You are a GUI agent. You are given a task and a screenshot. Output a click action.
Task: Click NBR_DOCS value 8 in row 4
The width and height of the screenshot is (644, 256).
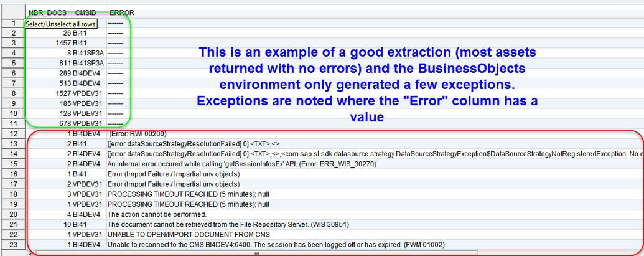click(x=70, y=53)
